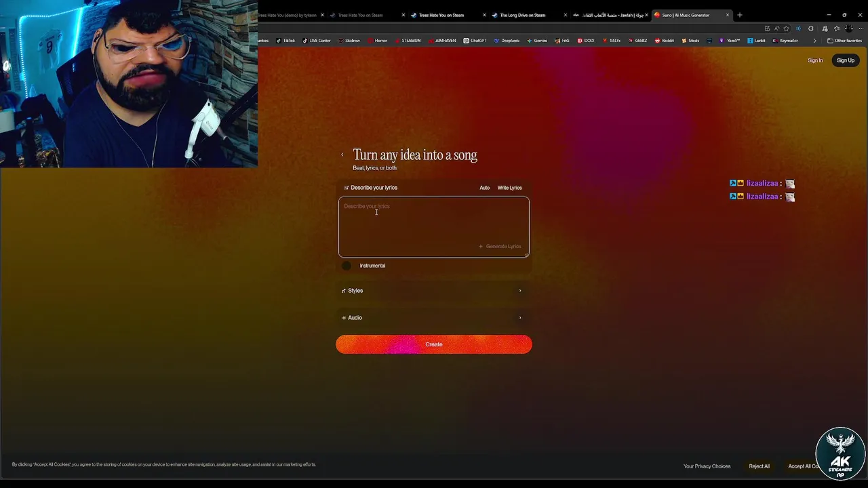This screenshot has height=488, width=868.
Task: Click the blue sound waves toolbar icon
Action: [798, 28]
